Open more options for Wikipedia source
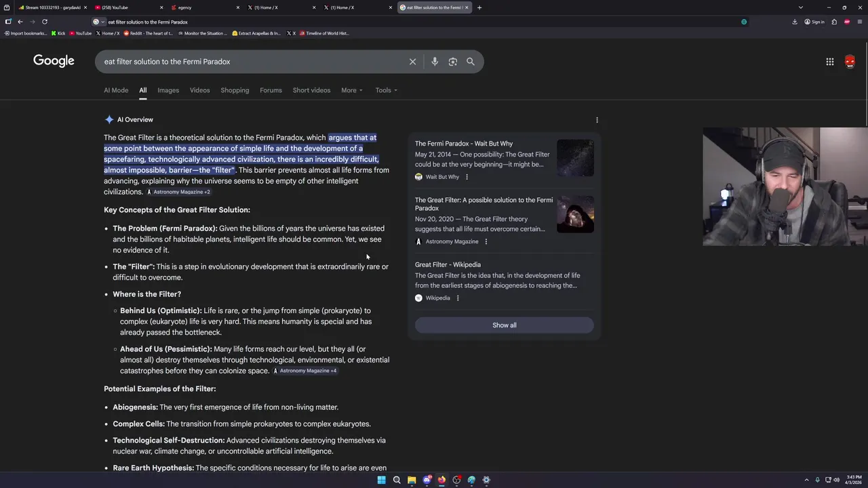Screen dimensions: 868x488 tap(458, 298)
